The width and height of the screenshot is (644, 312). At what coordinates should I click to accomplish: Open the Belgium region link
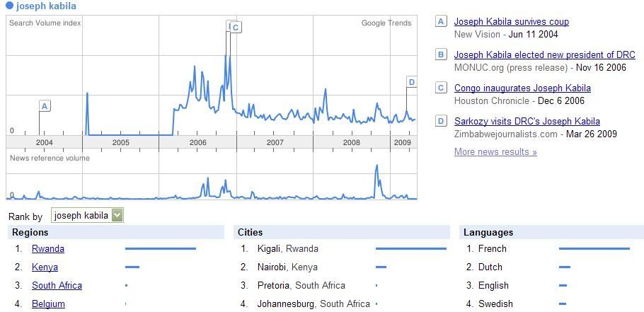coord(48,304)
